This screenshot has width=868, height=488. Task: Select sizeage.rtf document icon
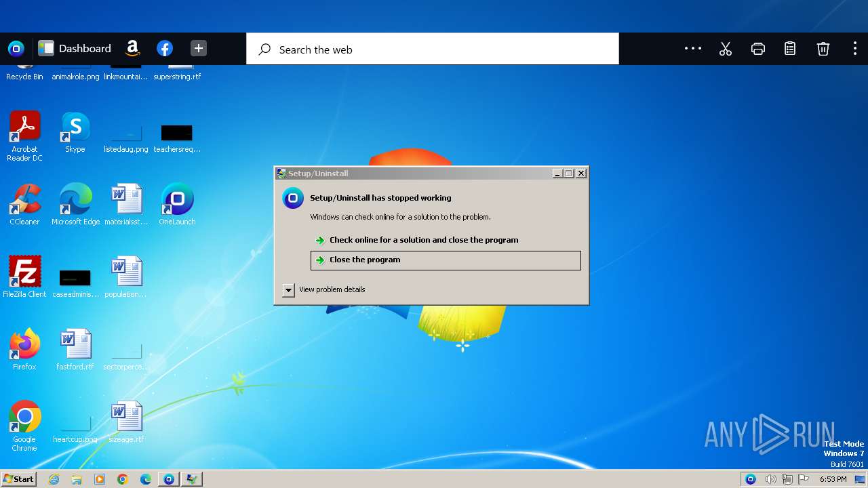(126, 422)
